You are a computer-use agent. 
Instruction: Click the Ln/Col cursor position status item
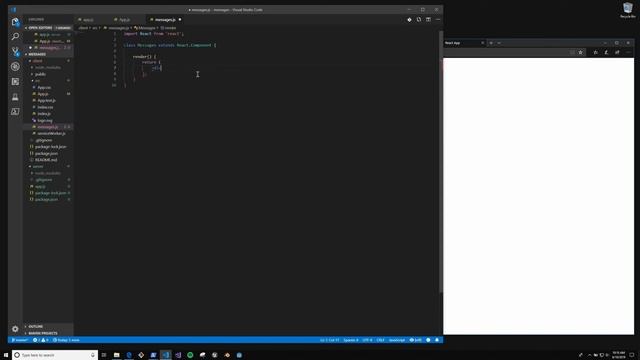coord(329,340)
